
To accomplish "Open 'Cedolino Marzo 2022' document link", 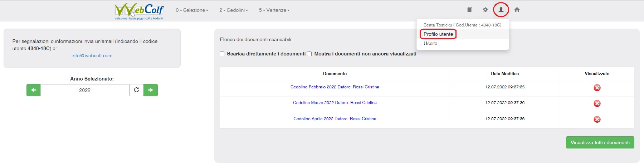I will (x=335, y=103).
